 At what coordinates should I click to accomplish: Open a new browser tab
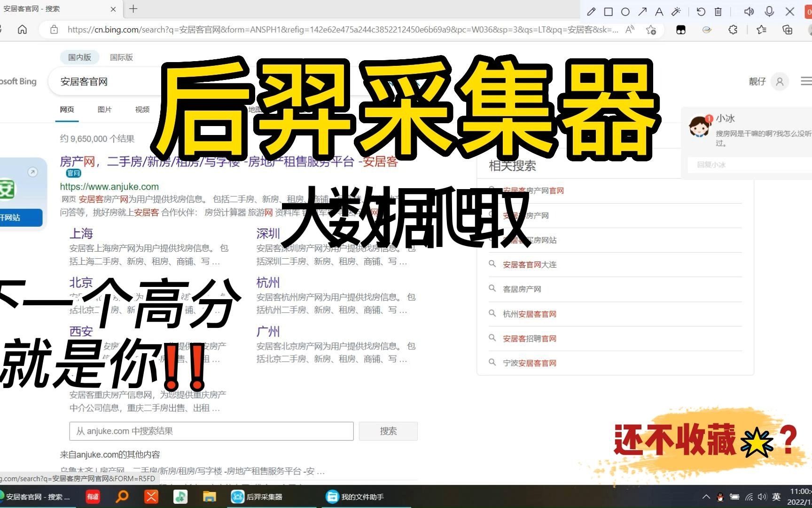click(x=133, y=8)
